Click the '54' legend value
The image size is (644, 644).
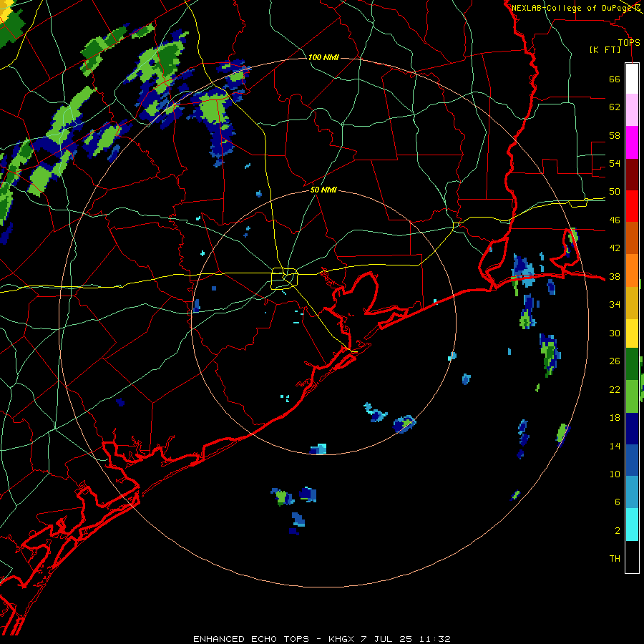(x=615, y=163)
